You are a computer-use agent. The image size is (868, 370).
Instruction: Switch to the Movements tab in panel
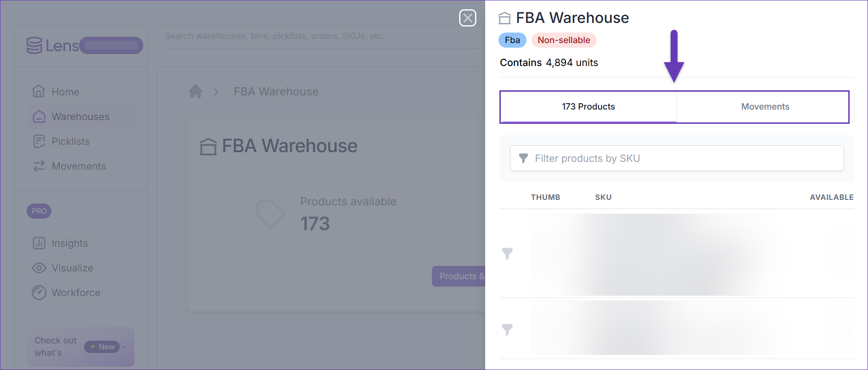(x=765, y=107)
